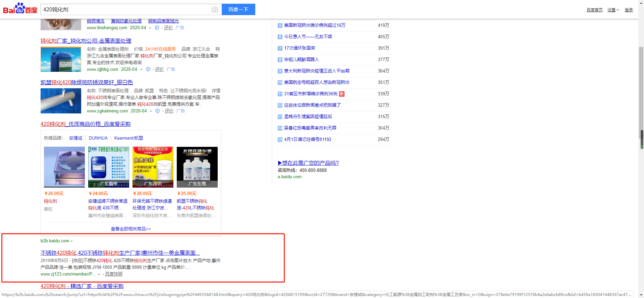
Task: Open 铜锈清洗 sublink at top
Action: click(96, 21)
